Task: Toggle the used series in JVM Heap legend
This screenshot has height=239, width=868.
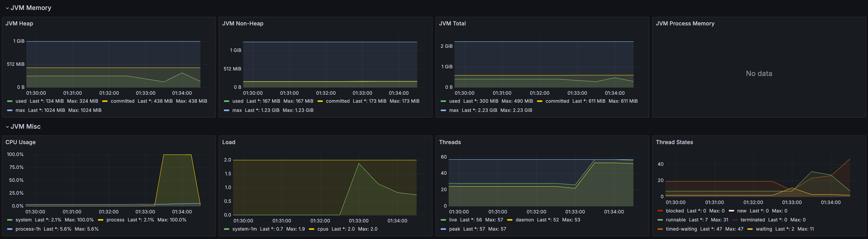Action: (x=21, y=101)
